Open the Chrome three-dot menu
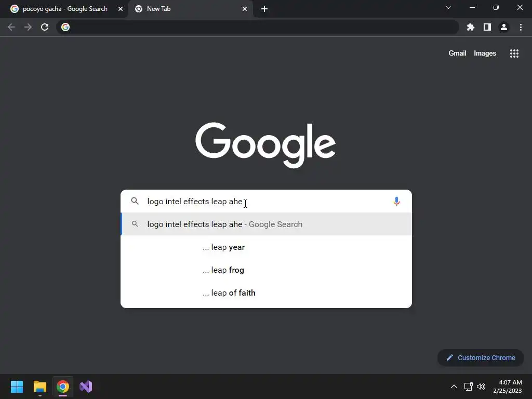The height and width of the screenshot is (399, 532). (521, 27)
